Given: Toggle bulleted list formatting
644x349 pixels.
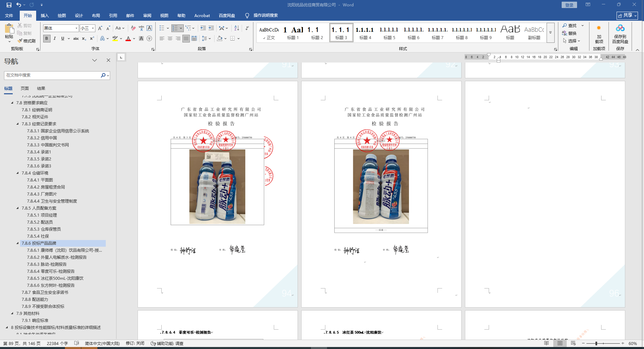Looking at the screenshot, I should coord(162,28).
